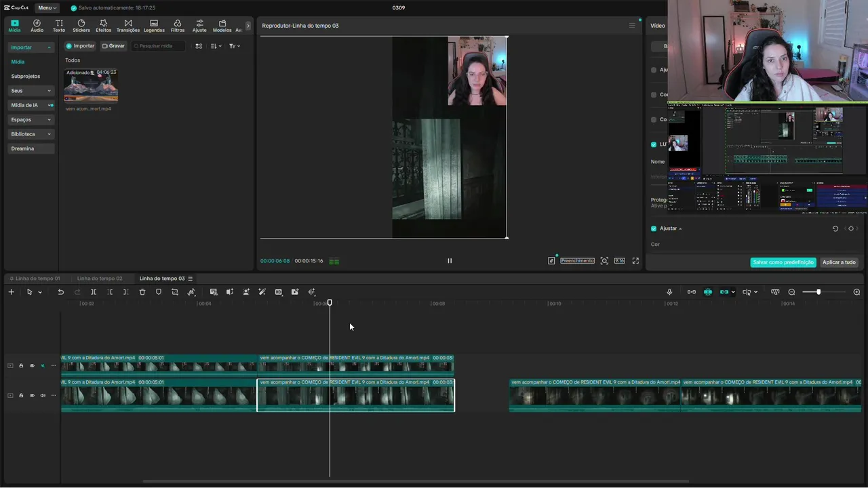This screenshot has width=868, height=488.
Task: Click the 9:16 aspect ratio icon
Action: click(619, 261)
